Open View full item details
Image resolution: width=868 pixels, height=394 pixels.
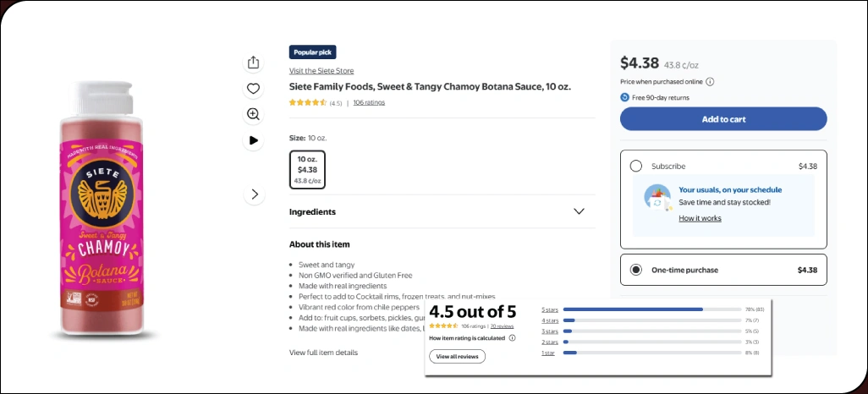tap(323, 353)
